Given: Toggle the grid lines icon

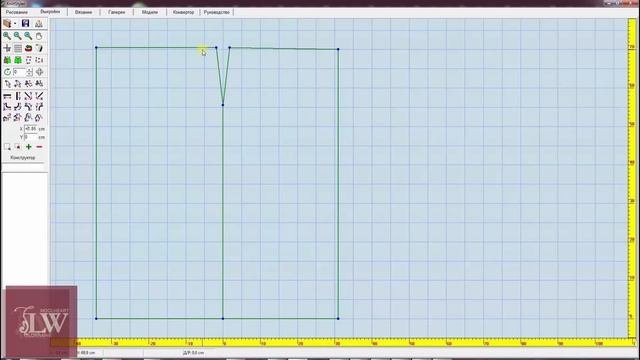Looking at the screenshot, I should click(x=18, y=48).
